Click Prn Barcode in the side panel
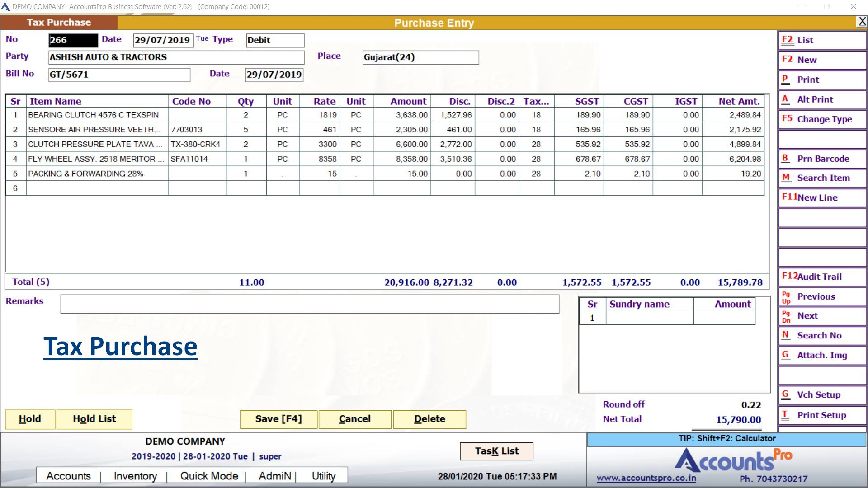 tap(822, 159)
